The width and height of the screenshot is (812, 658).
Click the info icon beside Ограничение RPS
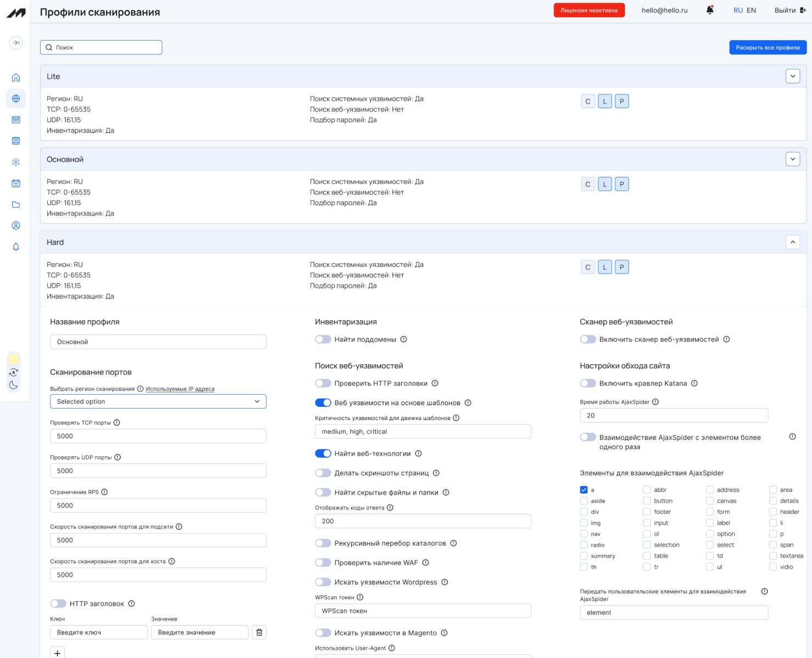click(104, 492)
